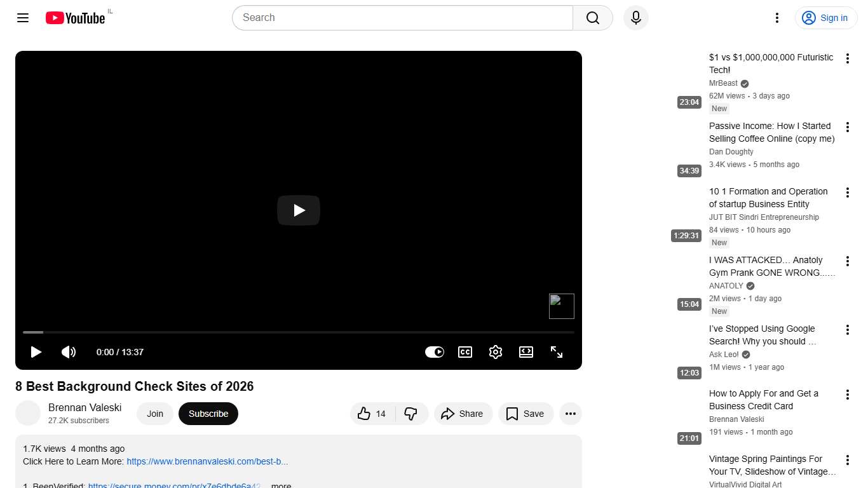Switch to miniplayer mode
This screenshot has width=868, height=488.
click(x=526, y=352)
